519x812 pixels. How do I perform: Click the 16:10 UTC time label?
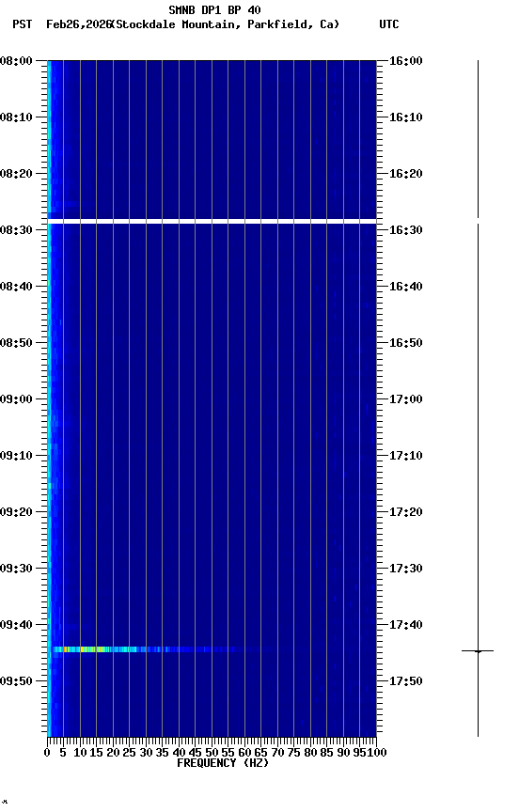[x=406, y=117]
